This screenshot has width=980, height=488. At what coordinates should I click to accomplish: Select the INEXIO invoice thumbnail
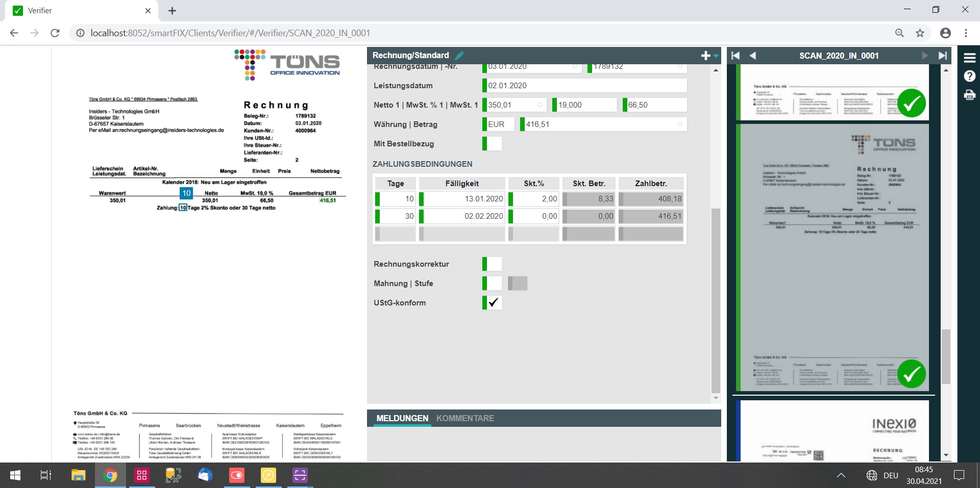[834, 431]
